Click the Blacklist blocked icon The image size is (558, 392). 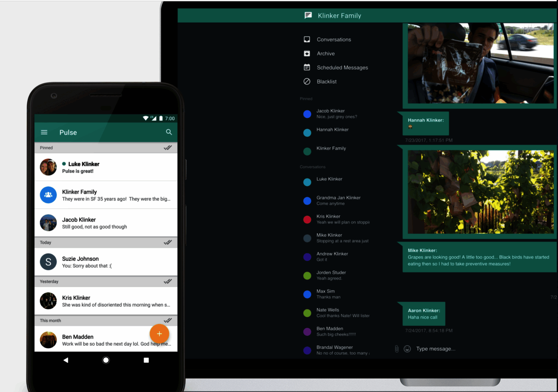pyautogui.click(x=307, y=81)
